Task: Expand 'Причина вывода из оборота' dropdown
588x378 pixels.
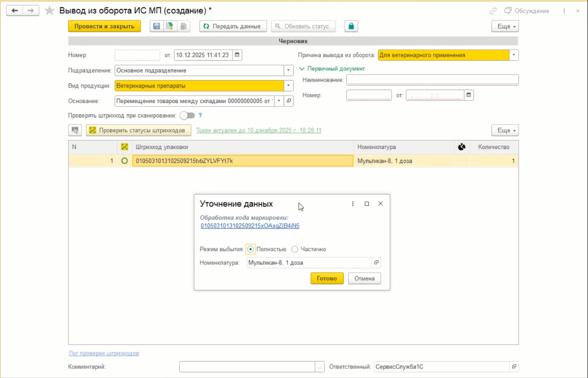Action: [x=514, y=55]
